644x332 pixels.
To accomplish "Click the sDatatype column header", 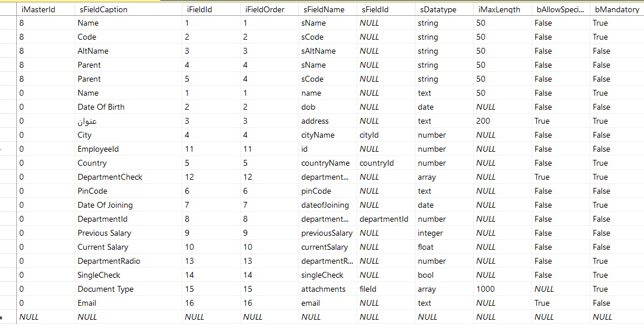I will click(x=437, y=9).
